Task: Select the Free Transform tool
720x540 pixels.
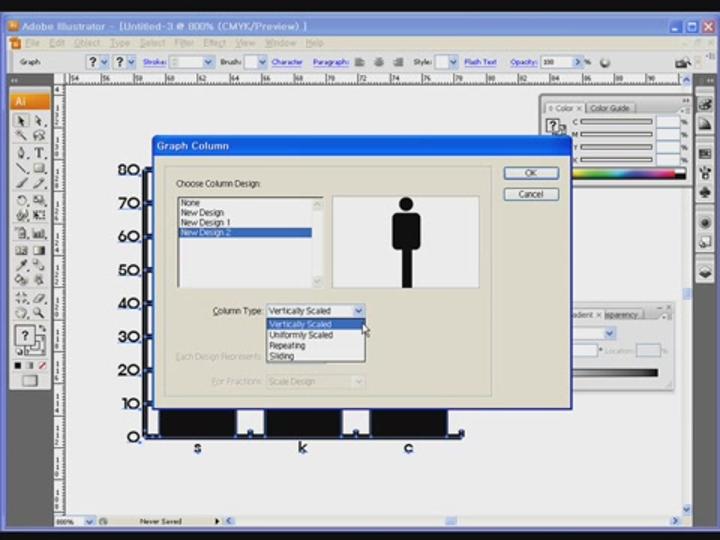Action: point(39,215)
